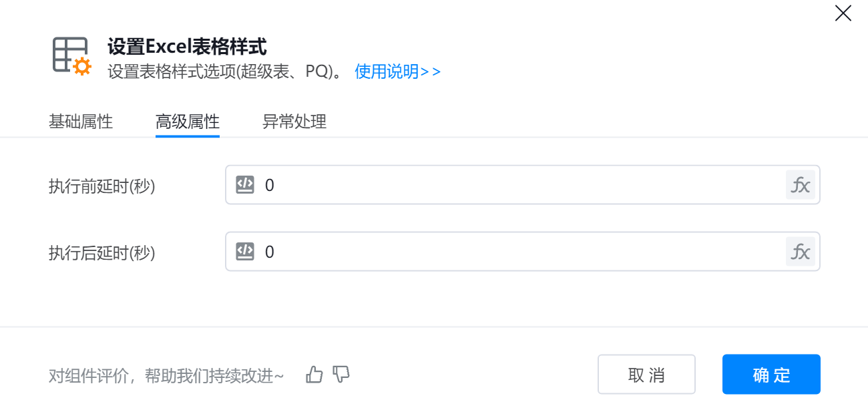The height and width of the screenshot is (414, 868).
Task: Click the 对组件评价 feedback prompt text
Action: click(166, 376)
